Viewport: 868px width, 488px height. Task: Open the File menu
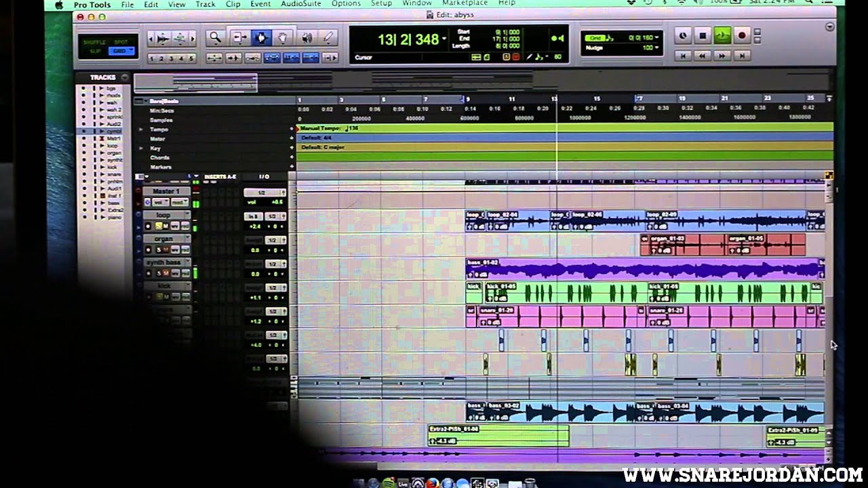(127, 4)
